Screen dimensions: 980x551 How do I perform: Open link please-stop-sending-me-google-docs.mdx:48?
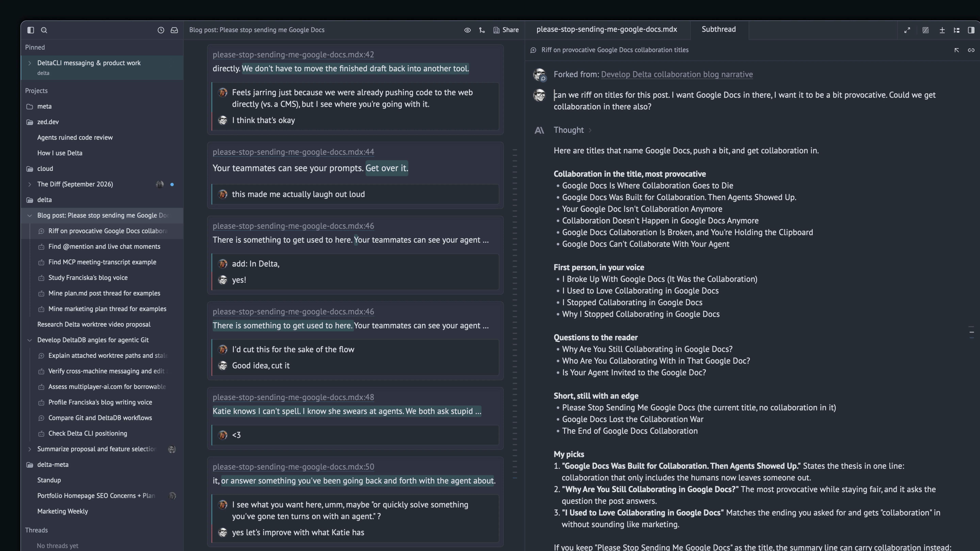click(x=293, y=397)
